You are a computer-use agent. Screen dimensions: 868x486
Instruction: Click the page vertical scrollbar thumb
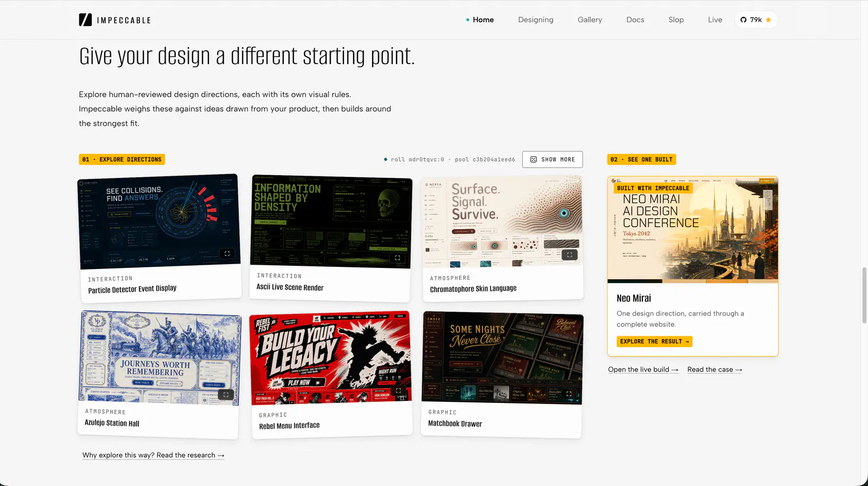pyautogui.click(x=864, y=296)
